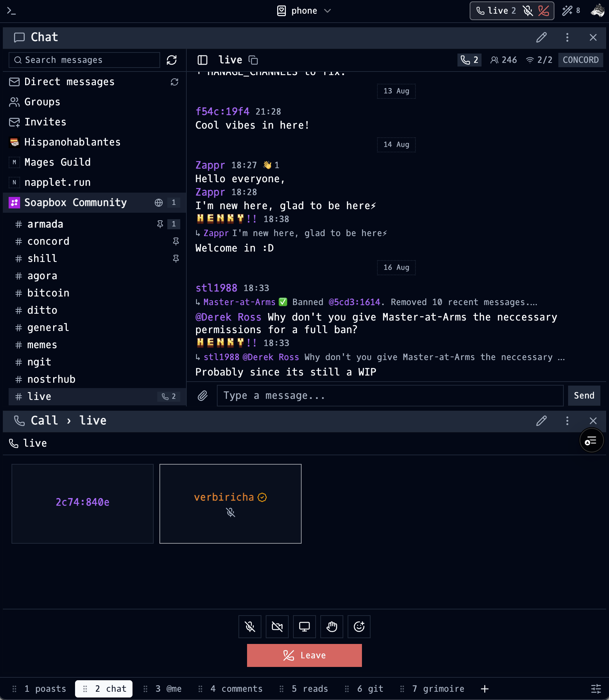
Task: Send the chat message
Action: 584,396
